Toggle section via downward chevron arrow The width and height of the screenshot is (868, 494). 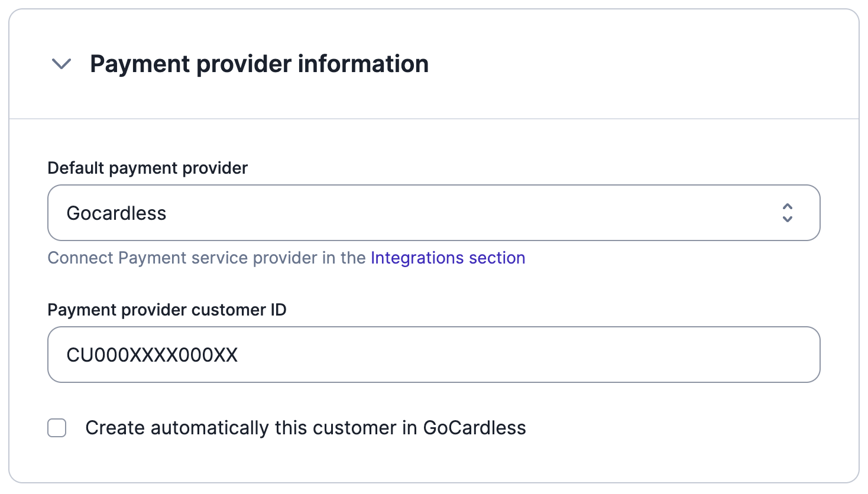(61, 64)
